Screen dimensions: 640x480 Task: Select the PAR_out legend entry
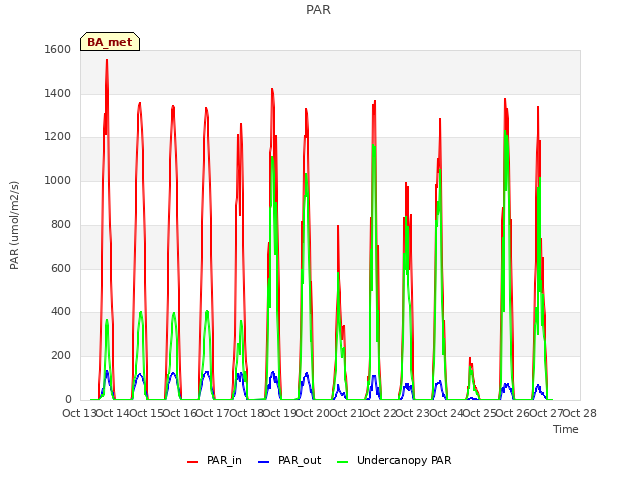pyautogui.click(x=290, y=460)
